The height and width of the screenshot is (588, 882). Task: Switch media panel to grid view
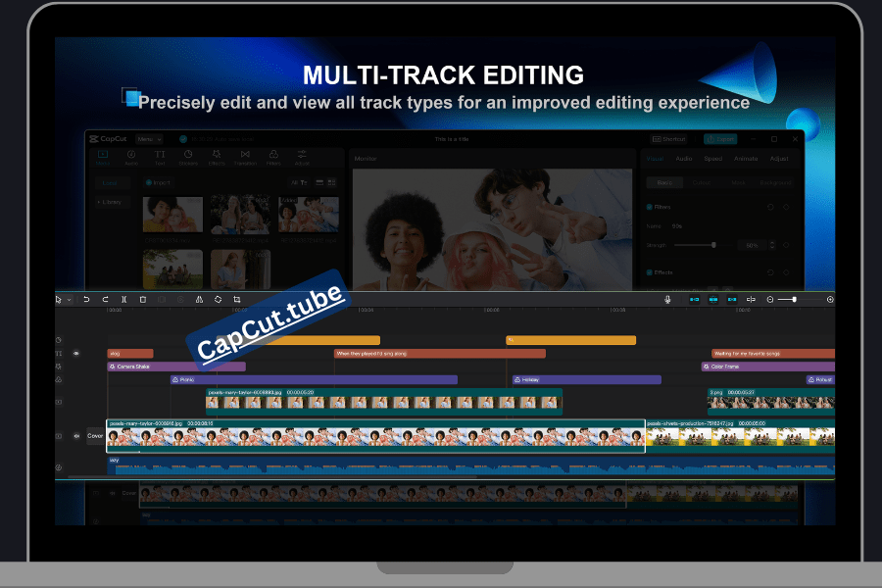pos(332,183)
